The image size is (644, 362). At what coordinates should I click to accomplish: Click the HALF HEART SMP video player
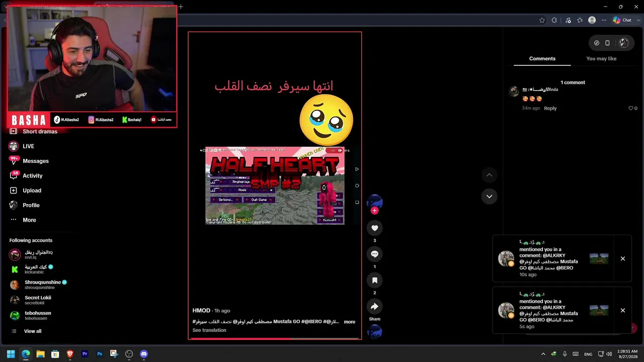(275, 186)
